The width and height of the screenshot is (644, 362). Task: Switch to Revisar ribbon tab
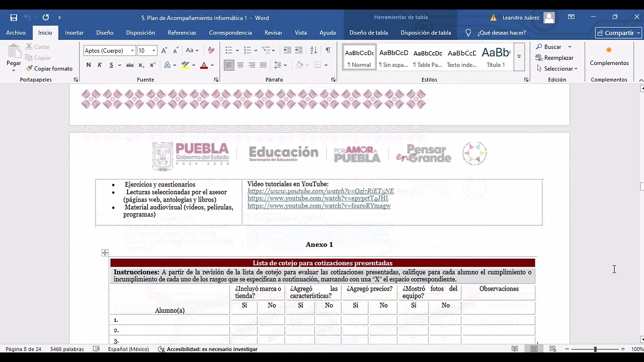(273, 33)
